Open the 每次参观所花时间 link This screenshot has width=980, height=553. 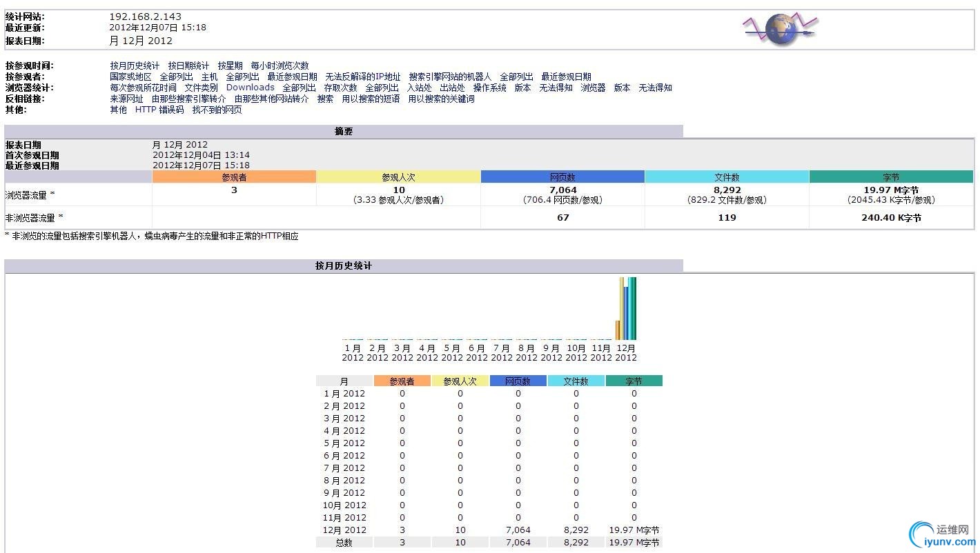point(143,88)
